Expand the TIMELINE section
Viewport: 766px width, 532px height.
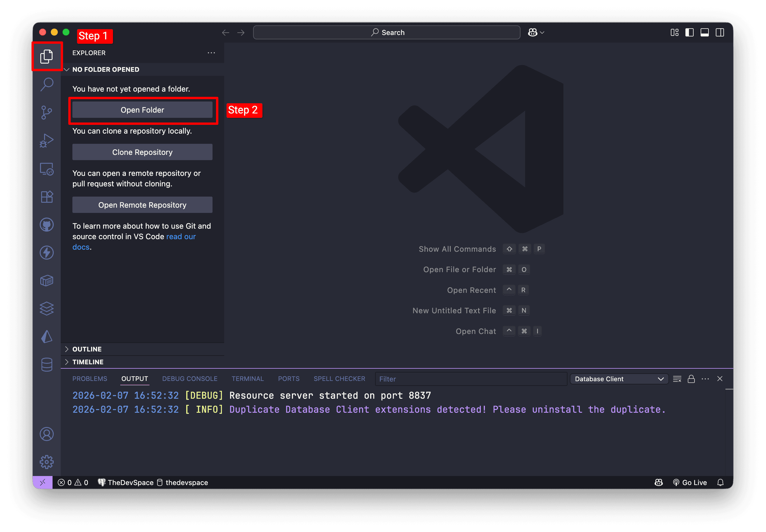(x=88, y=362)
